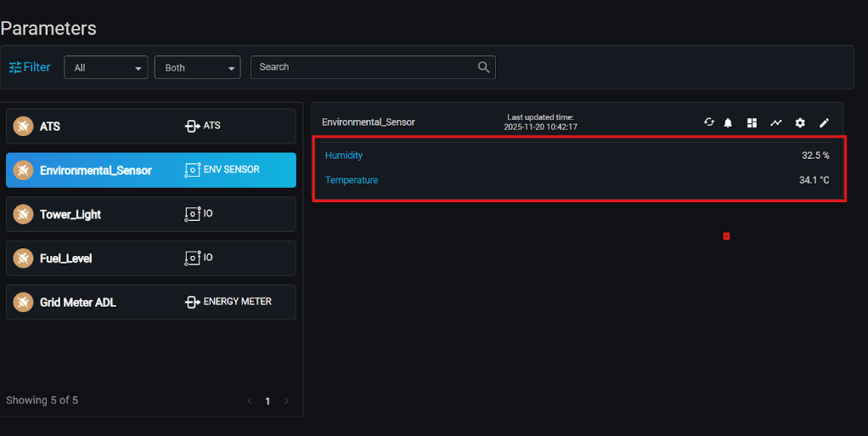Expand the Both dropdown
868x436 pixels.
(197, 68)
